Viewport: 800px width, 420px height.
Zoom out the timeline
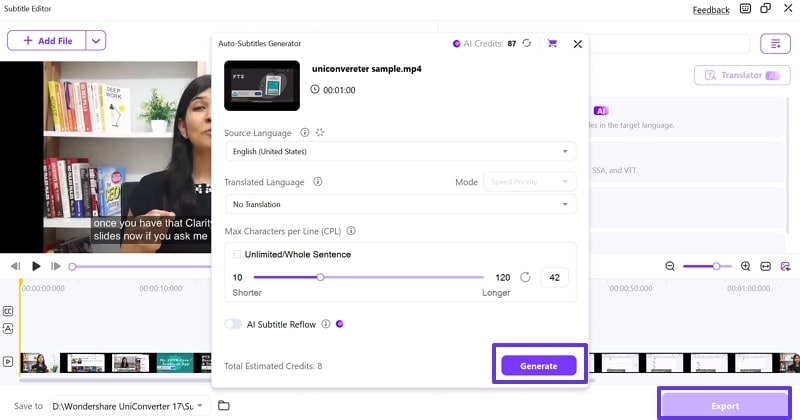(x=670, y=266)
